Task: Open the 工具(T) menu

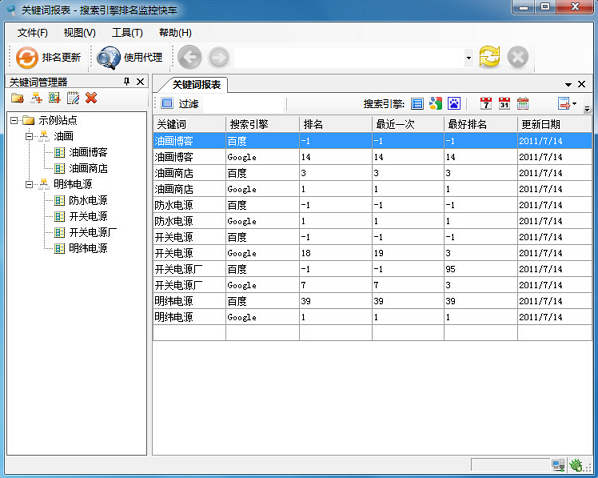Action: point(127,33)
